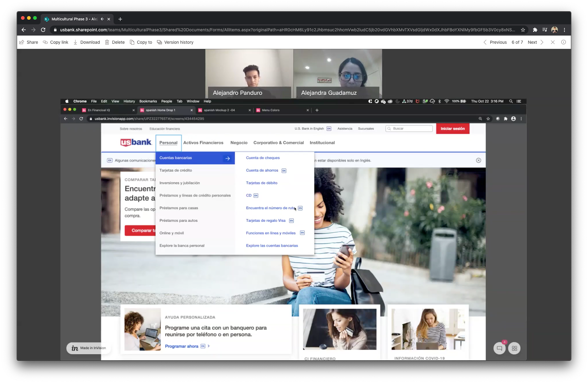Viewport: 588px width, 383px height.
Task: Select Inversiones y jubilación in the menu
Action: click(x=179, y=183)
